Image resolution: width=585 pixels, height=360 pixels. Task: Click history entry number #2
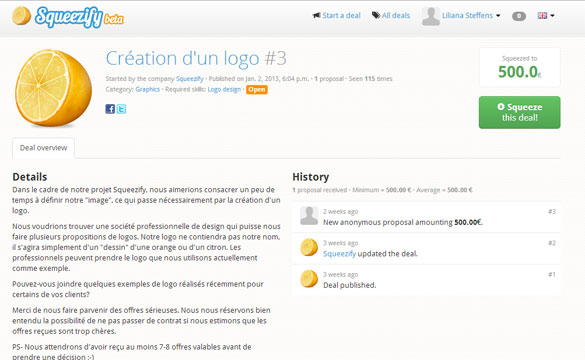coord(552,243)
